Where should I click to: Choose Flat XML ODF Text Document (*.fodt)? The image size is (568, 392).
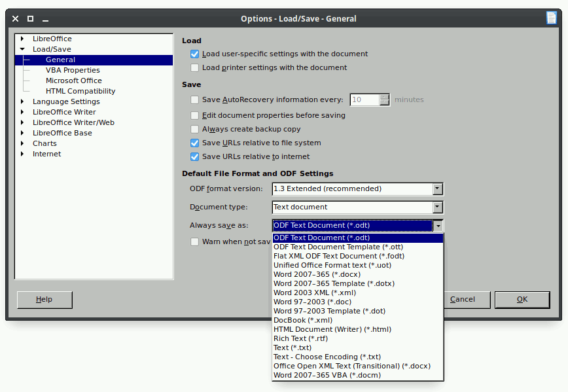(357, 256)
